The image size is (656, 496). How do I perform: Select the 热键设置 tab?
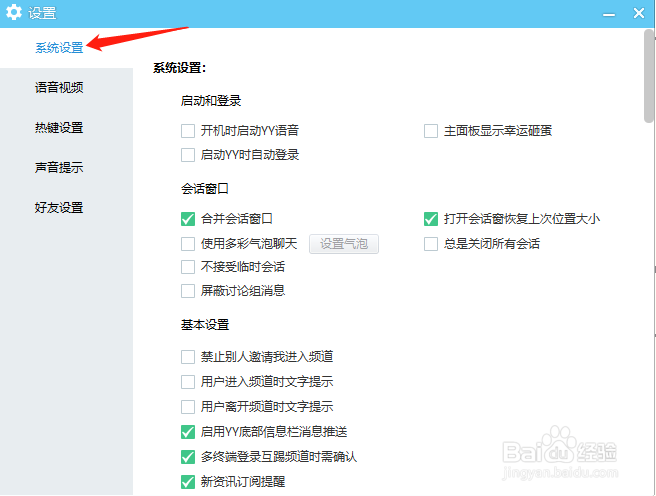tap(59, 128)
